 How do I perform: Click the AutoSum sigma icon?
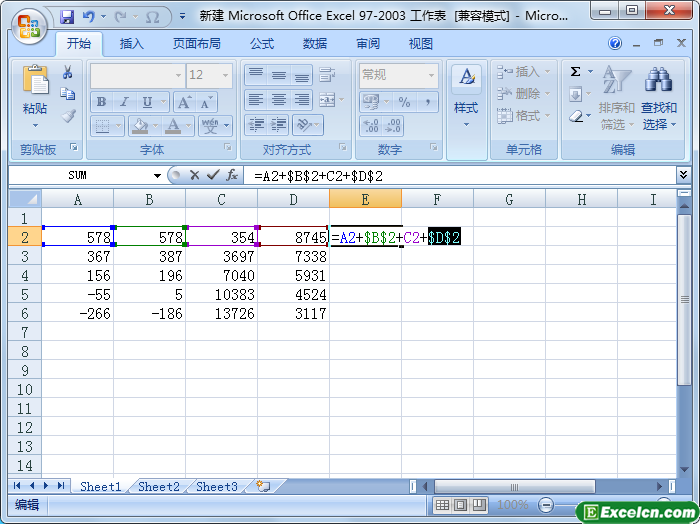point(575,73)
